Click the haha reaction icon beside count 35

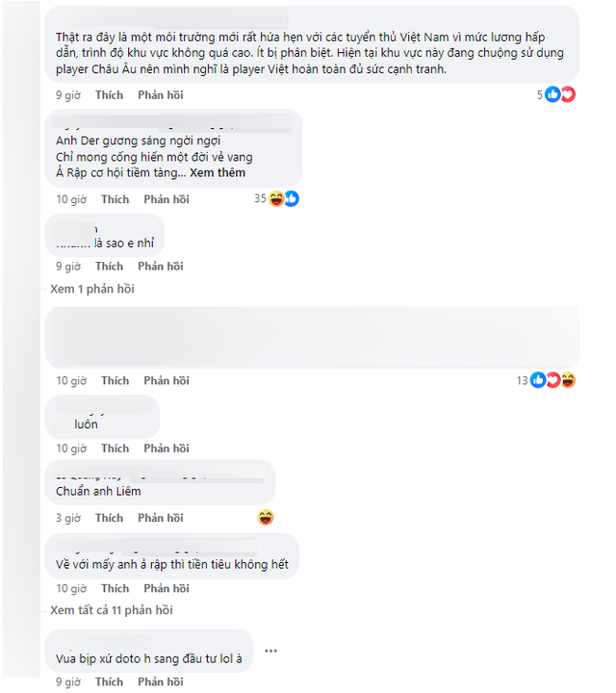point(277,198)
